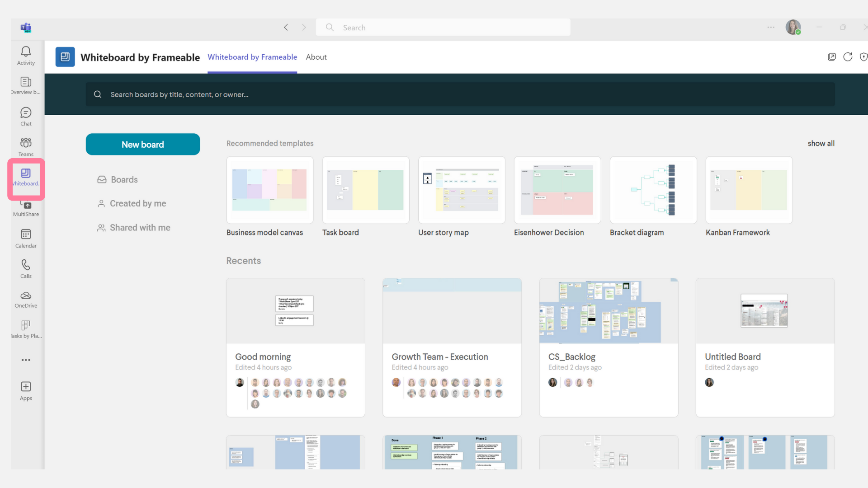
Task: Open Chat from the Teams sidebar
Action: point(25,116)
